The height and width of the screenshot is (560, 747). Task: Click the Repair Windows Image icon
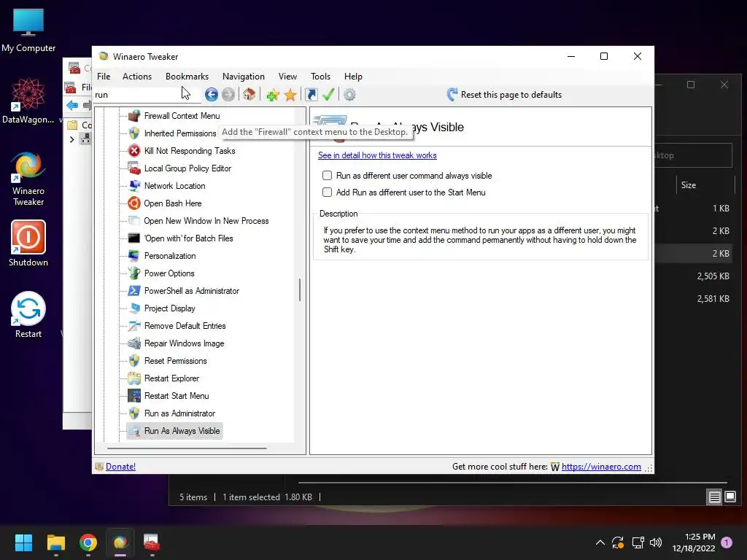[134, 343]
